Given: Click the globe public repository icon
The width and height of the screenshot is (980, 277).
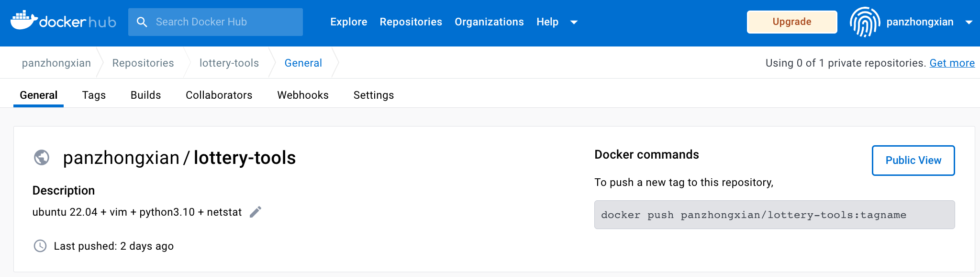Looking at the screenshot, I should pos(42,157).
